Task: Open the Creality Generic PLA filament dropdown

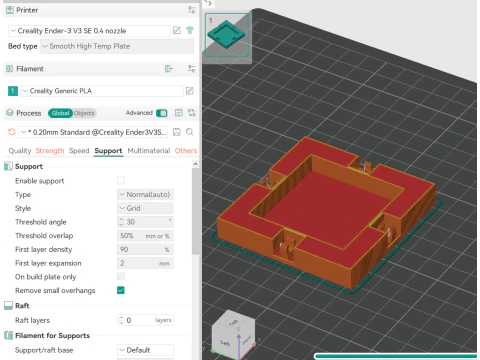Action: pyautogui.click(x=102, y=91)
